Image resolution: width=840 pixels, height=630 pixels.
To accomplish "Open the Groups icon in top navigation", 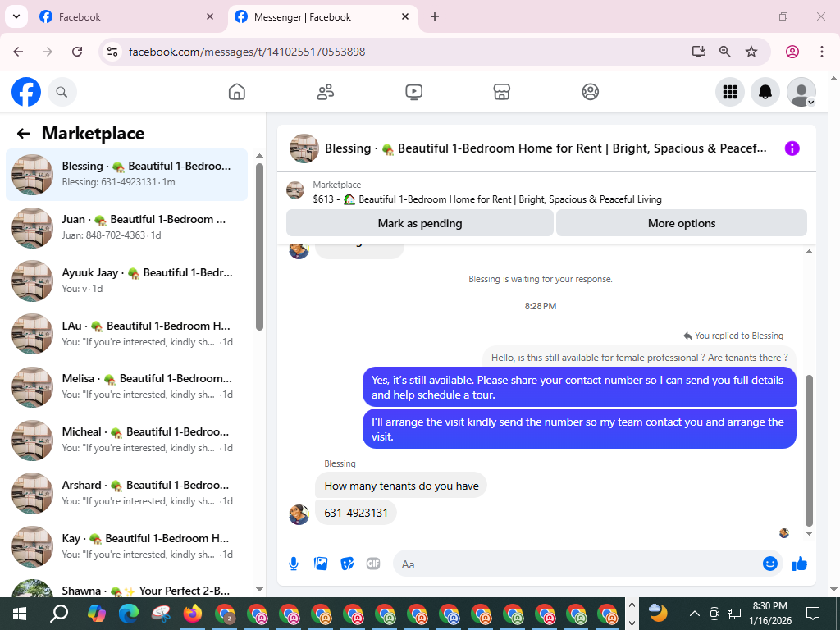I will pos(591,92).
